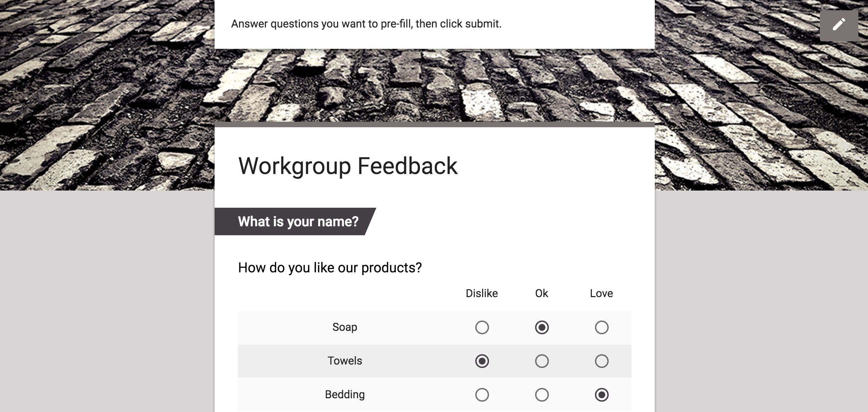868x412 pixels.
Task: Click the Towels row label
Action: click(x=345, y=361)
